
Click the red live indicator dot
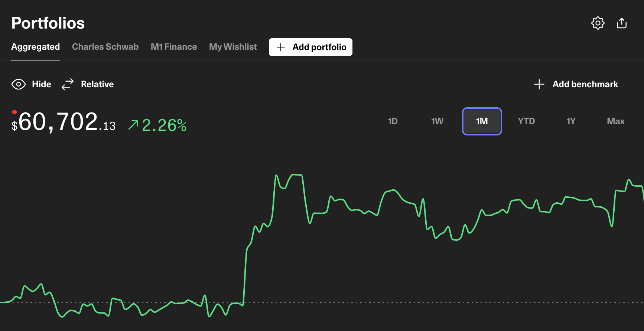(x=14, y=112)
